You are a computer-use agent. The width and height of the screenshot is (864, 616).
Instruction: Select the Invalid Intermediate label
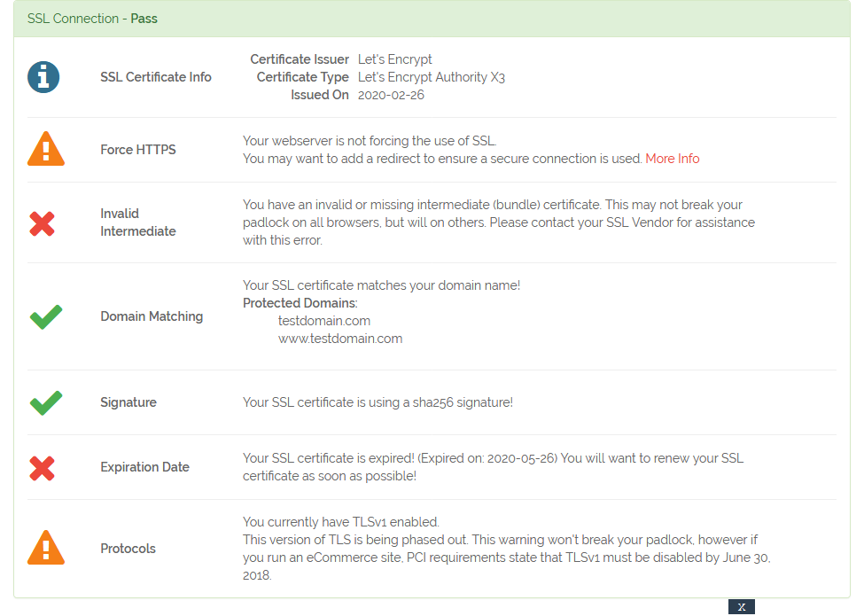137,222
